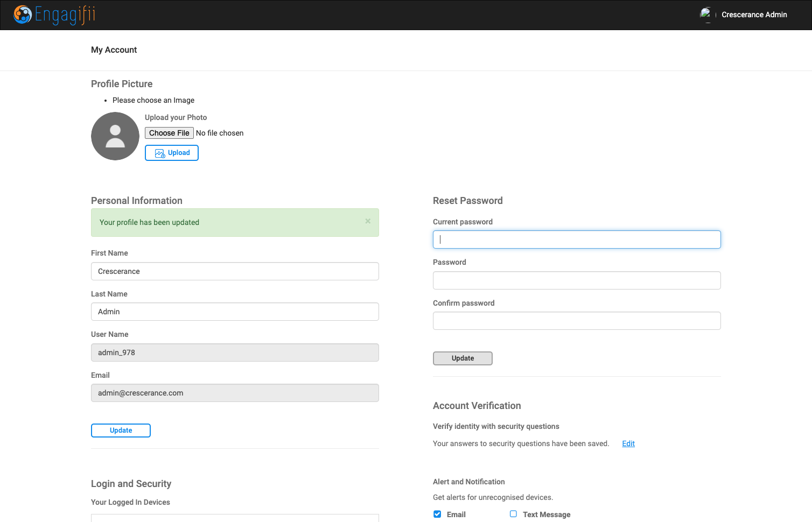Dismiss the profile updated alert
The width and height of the screenshot is (812, 522).
pos(368,221)
